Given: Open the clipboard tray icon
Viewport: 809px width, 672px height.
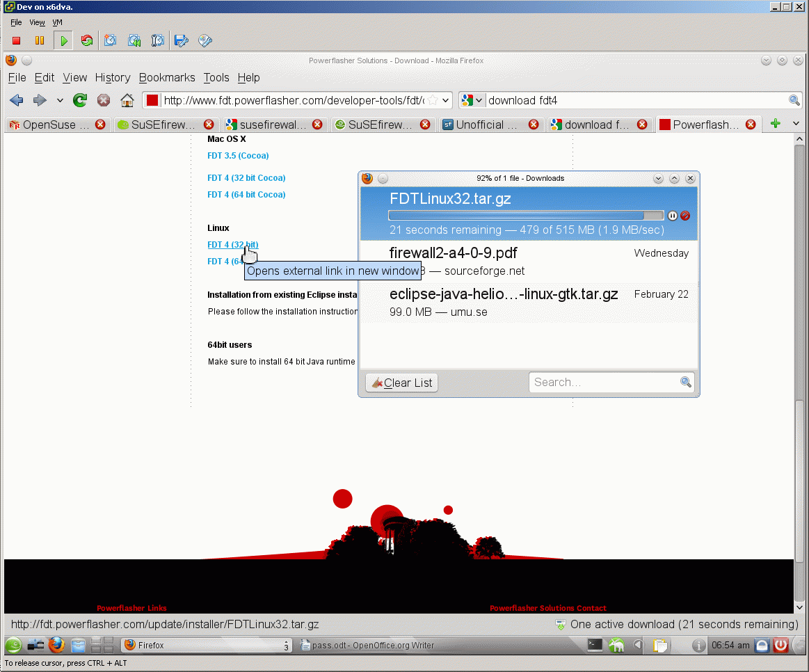Looking at the screenshot, I should tap(660, 645).
